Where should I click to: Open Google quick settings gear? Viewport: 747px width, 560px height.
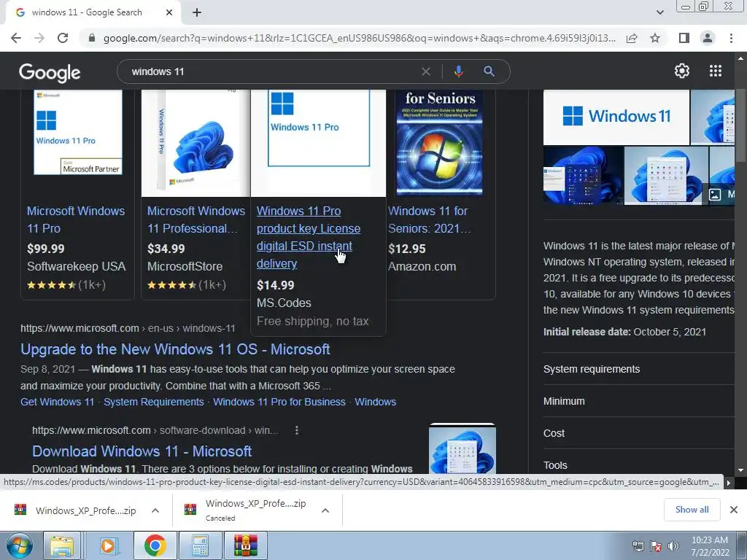(x=682, y=71)
